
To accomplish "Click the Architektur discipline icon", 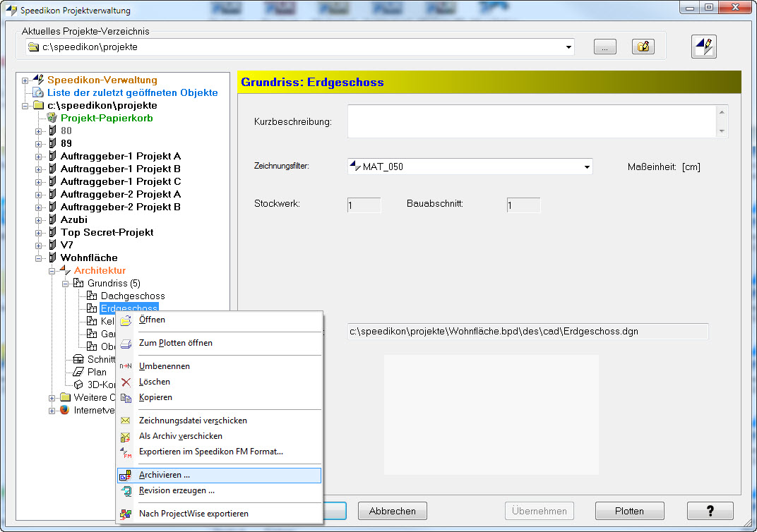I will click(65, 270).
